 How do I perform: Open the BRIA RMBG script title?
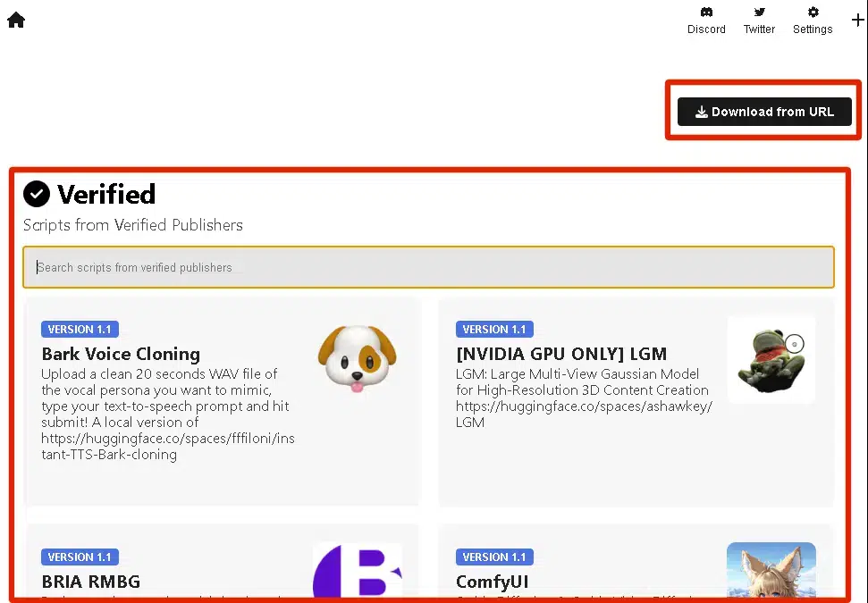pyautogui.click(x=90, y=582)
